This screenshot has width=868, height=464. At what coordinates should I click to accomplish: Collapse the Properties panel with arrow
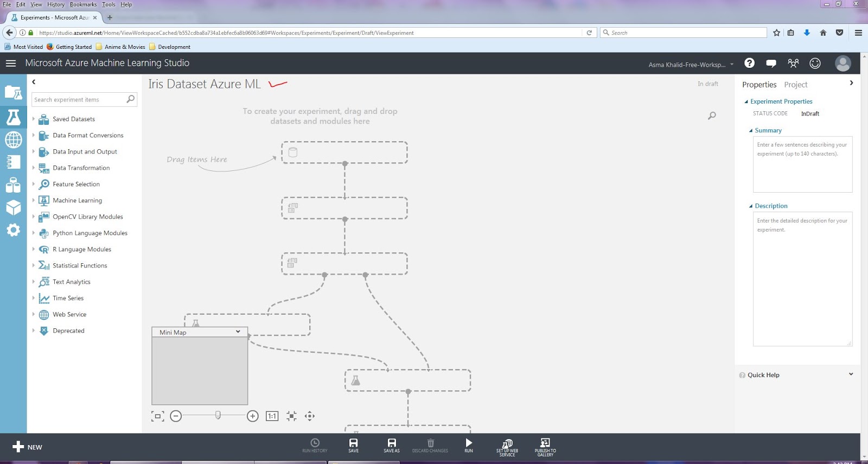point(851,83)
